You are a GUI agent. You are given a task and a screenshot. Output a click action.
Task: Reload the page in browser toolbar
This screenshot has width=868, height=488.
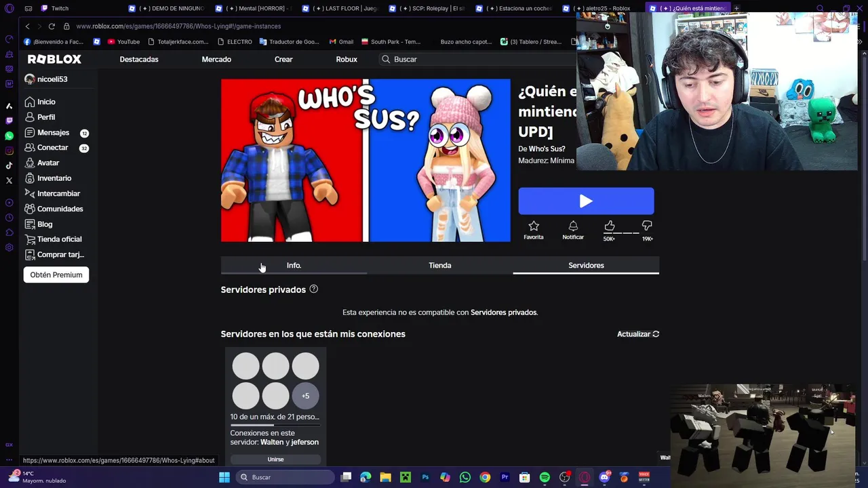pyautogui.click(x=52, y=26)
